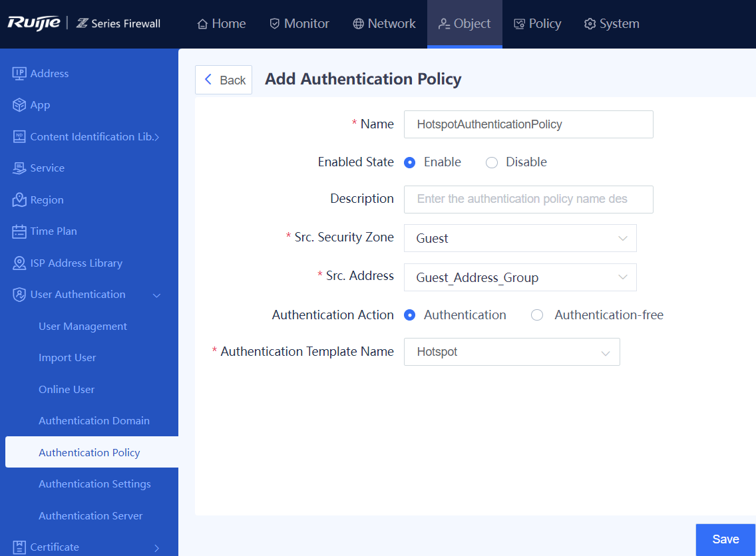Viewport: 756px width, 556px height.
Task: Select the Object tab
Action: [465, 23]
